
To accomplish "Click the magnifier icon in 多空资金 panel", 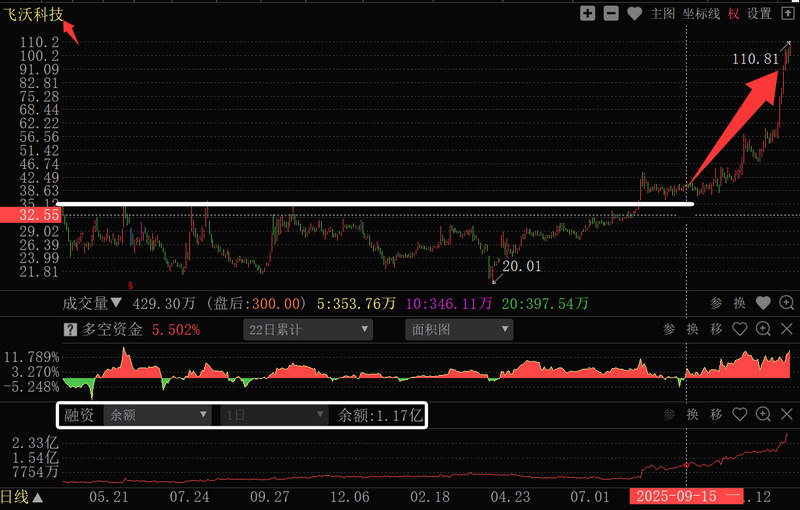I will click(764, 329).
